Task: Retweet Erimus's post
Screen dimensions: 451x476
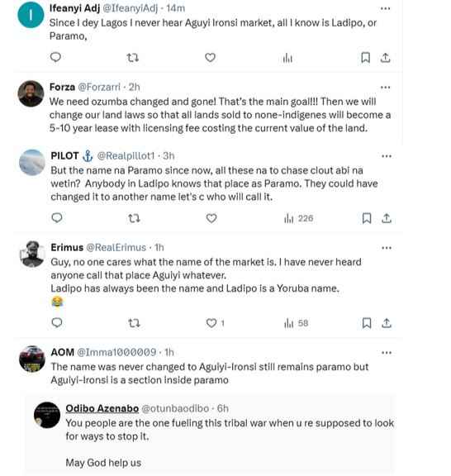Action: [134, 323]
